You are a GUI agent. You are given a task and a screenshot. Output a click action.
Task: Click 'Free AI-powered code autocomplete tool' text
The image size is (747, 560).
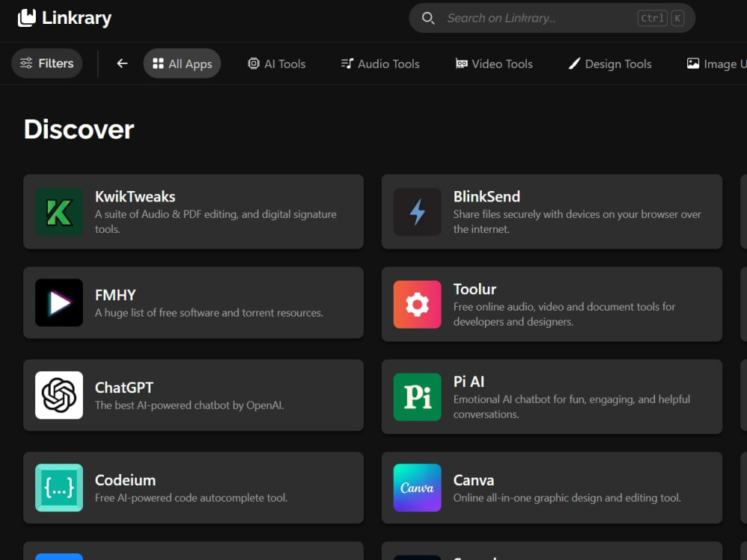[x=191, y=497]
